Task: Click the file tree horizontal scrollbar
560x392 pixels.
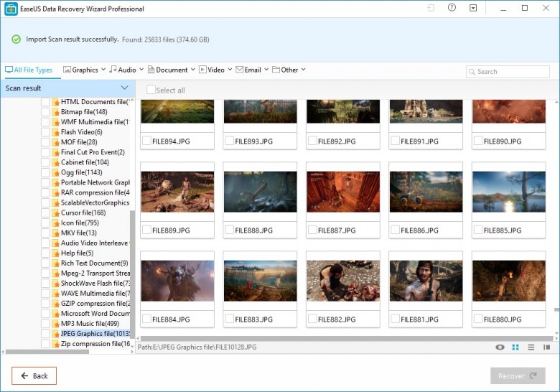Action: (x=47, y=352)
